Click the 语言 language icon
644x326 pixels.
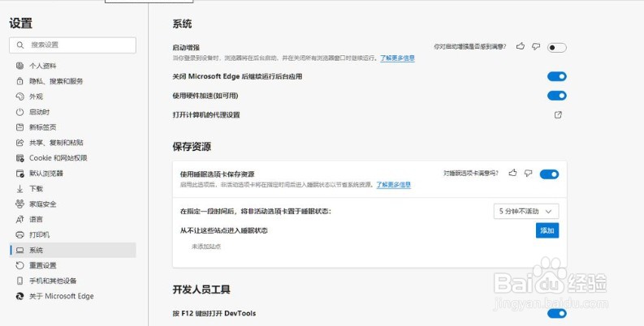pos(19,220)
